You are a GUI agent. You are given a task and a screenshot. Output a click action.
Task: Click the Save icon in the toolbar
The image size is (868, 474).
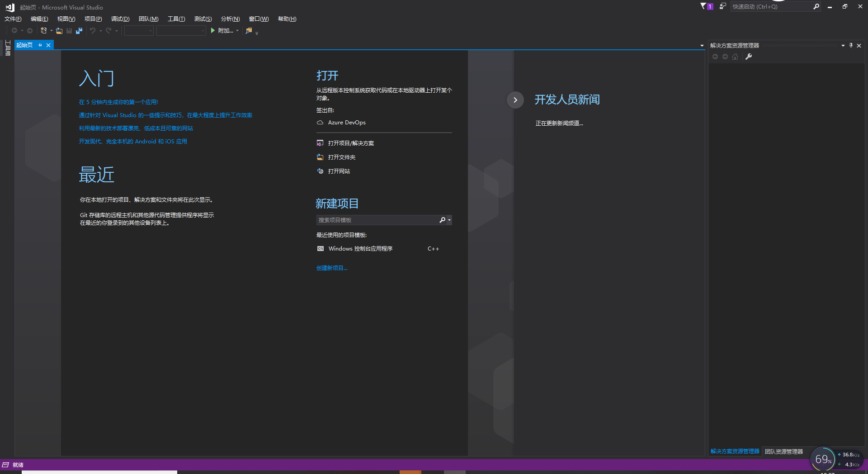(x=69, y=31)
